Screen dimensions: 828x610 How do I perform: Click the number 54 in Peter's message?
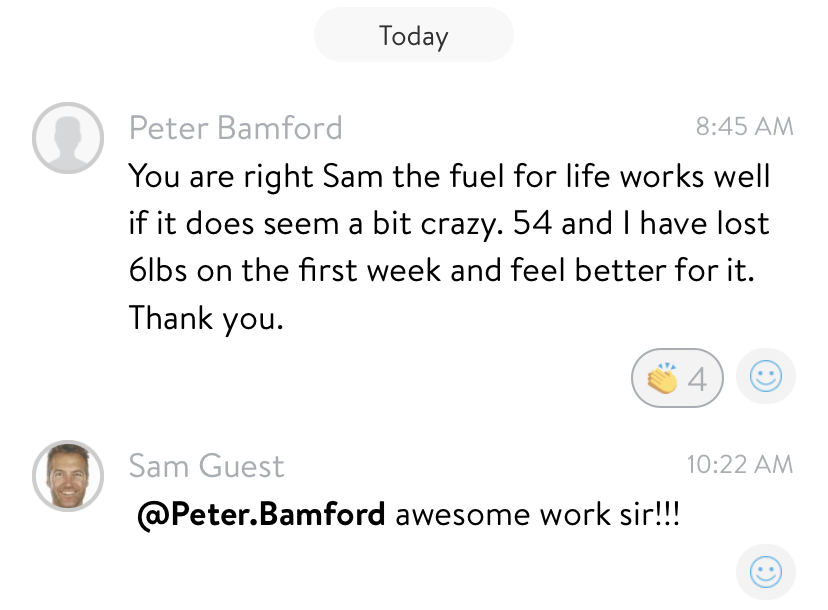coord(533,223)
